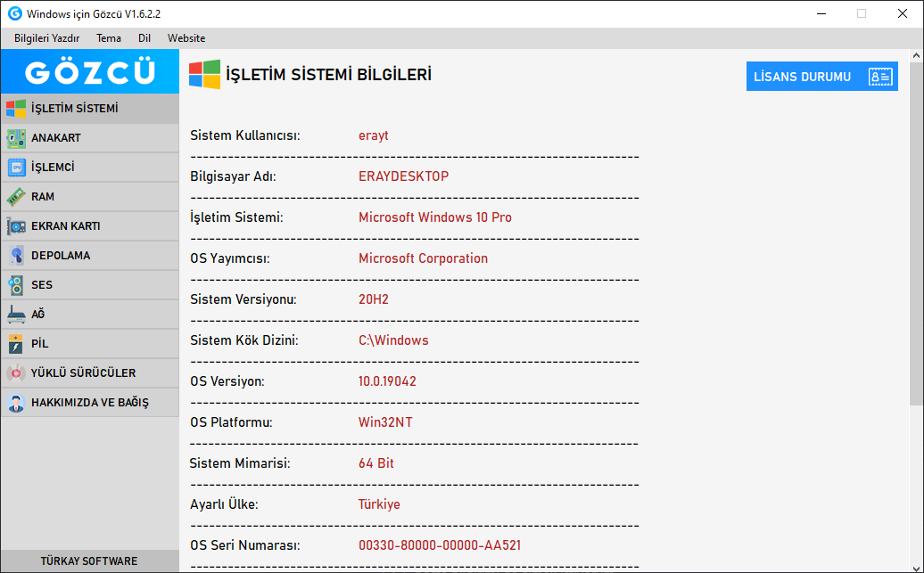Click the Bilgisayar Adı label

coord(233,176)
